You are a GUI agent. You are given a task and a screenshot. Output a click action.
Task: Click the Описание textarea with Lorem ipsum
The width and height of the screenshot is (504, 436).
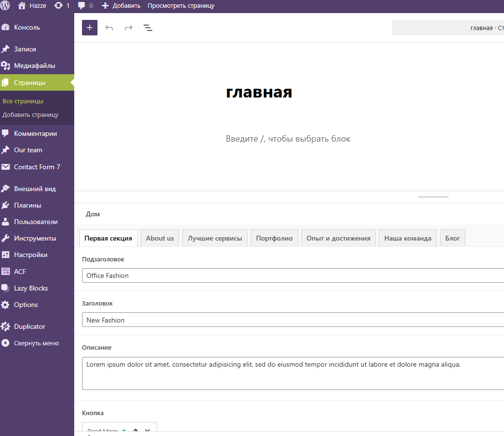(x=293, y=373)
